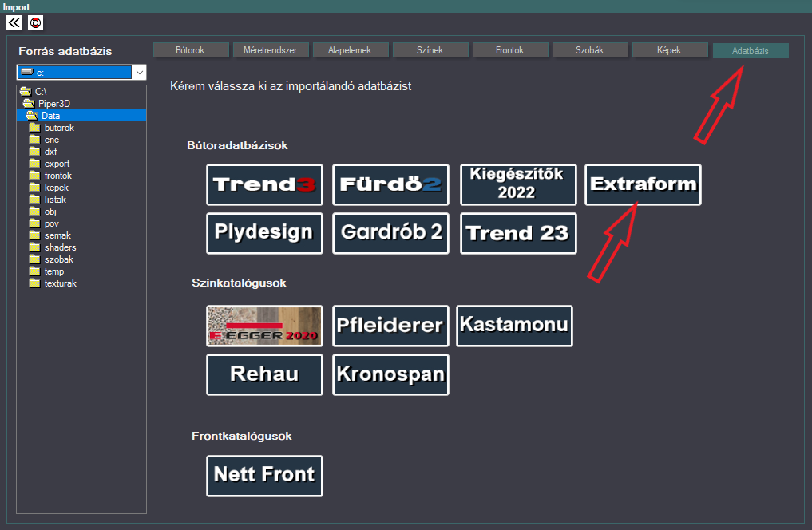Import the Extraform database
This screenshot has height=530, width=812.
pos(644,184)
